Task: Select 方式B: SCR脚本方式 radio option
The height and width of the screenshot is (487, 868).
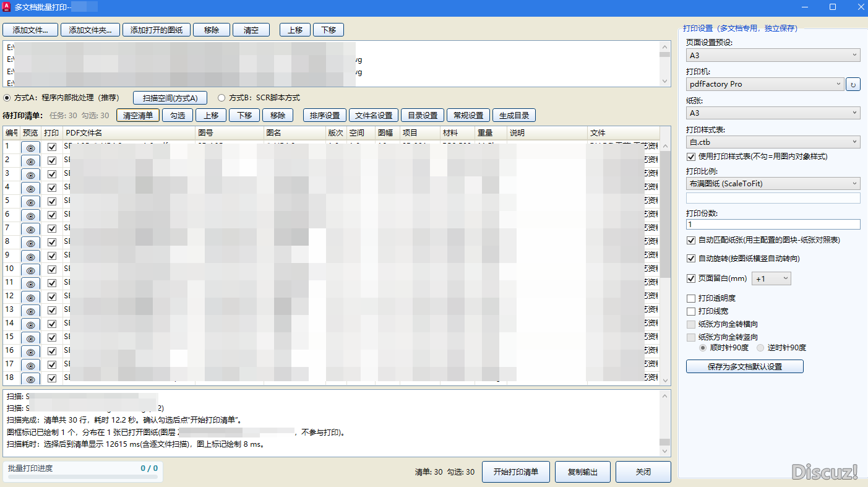Action: (x=221, y=98)
